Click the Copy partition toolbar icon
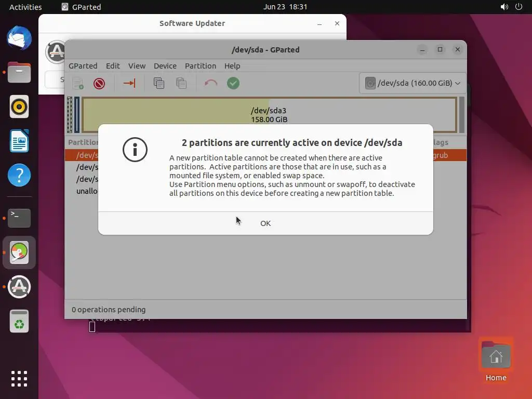532x399 pixels. point(159,83)
